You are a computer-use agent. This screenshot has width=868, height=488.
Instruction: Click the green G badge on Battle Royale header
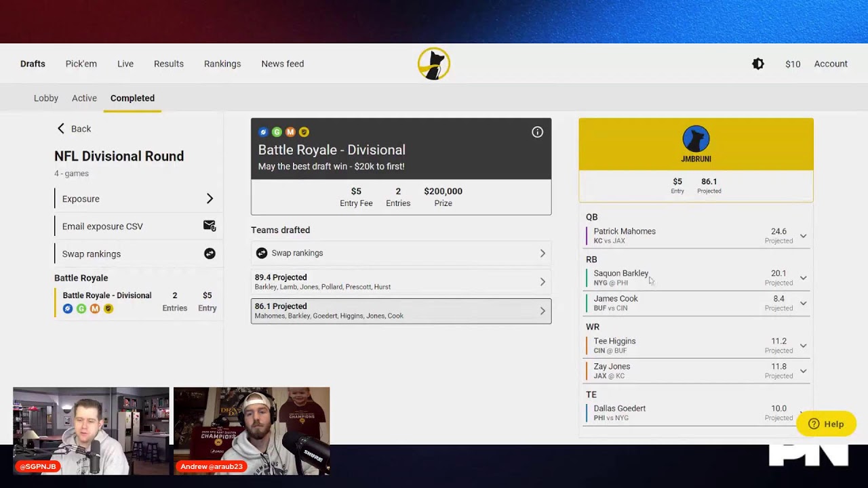coord(277,132)
